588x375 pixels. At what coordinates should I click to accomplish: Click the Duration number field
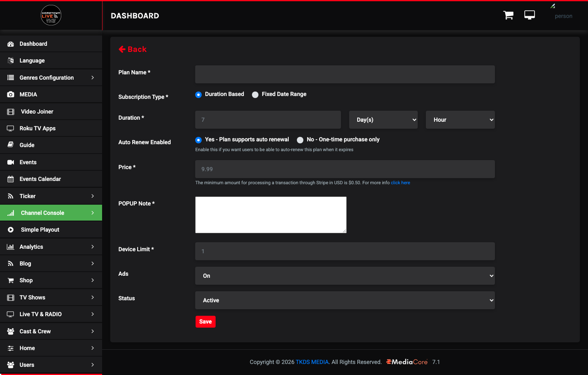click(268, 120)
